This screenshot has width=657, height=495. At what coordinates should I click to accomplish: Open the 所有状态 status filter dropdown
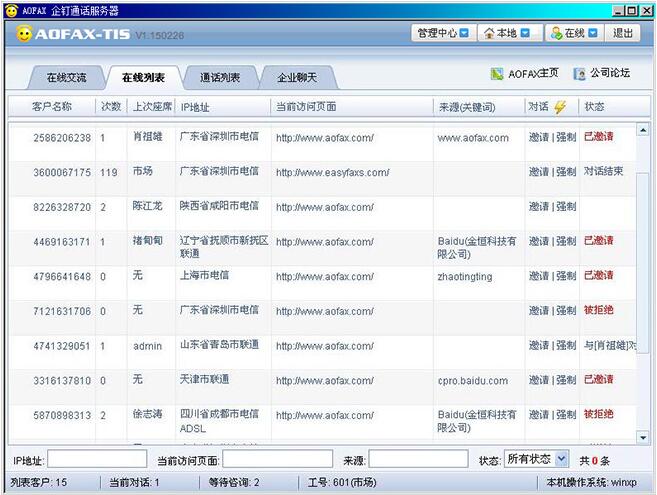coord(536,459)
